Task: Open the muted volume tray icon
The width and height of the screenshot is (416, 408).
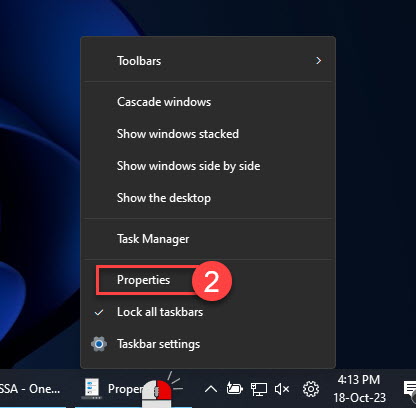Action: pos(282,389)
